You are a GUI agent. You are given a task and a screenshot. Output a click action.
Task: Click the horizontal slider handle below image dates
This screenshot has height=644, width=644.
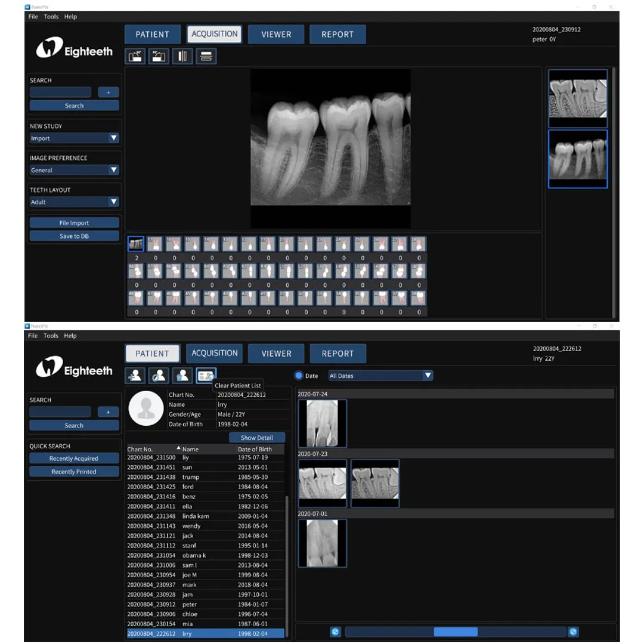coord(456,632)
